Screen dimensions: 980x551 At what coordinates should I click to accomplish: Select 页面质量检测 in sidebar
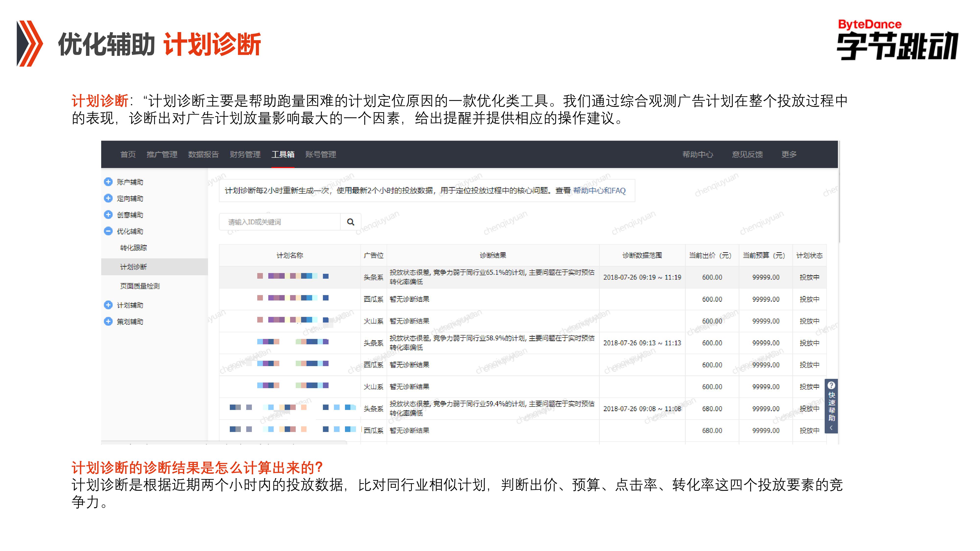140,286
